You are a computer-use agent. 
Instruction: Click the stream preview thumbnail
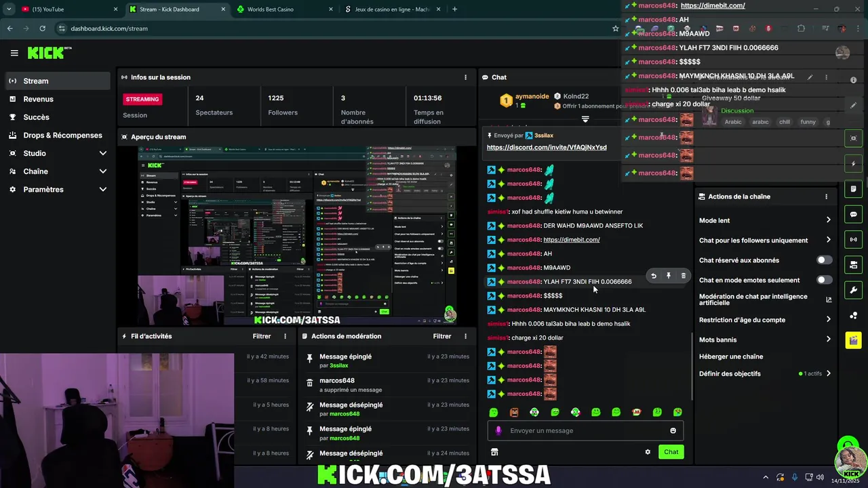[x=297, y=236]
